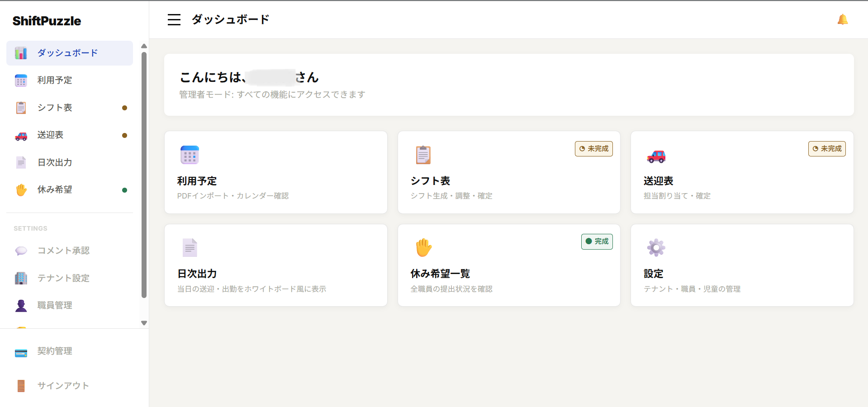The width and height of the screenshot is (868, 407).
Task: Click text 担当割り当て・確定
Action: pos(677,196)
